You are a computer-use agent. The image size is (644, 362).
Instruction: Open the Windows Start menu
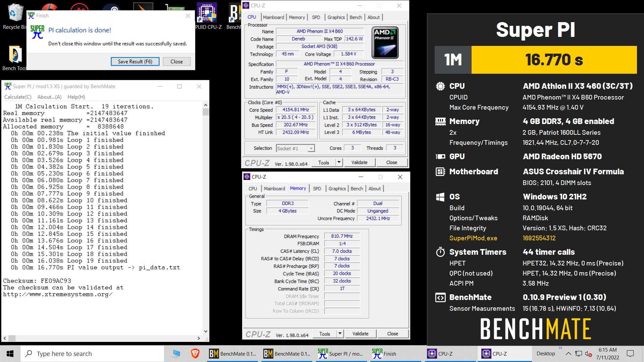(10, 354)
